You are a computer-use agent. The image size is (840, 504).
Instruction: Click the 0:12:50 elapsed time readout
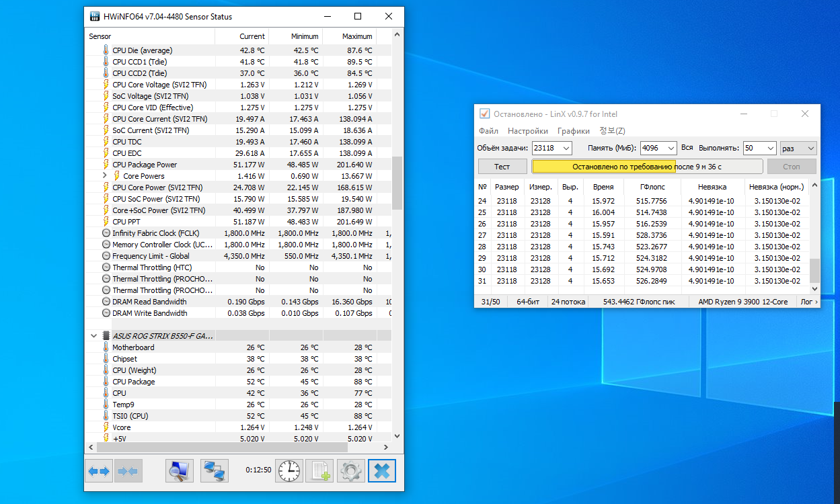(x=258, y=470)
